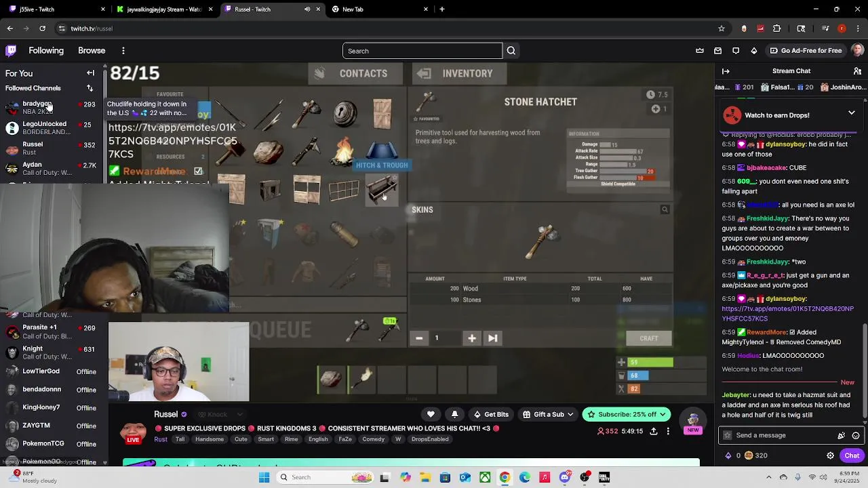This screenshot has width=868, height=488.
Task: Mute the Russel - Twitch tab audio
Action: coord(307,9)
